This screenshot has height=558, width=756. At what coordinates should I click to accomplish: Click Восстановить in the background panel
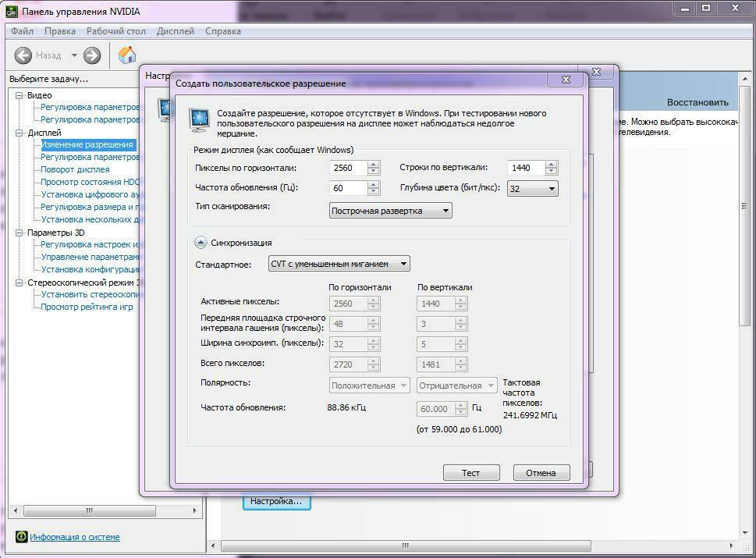(x=697, y=103)
